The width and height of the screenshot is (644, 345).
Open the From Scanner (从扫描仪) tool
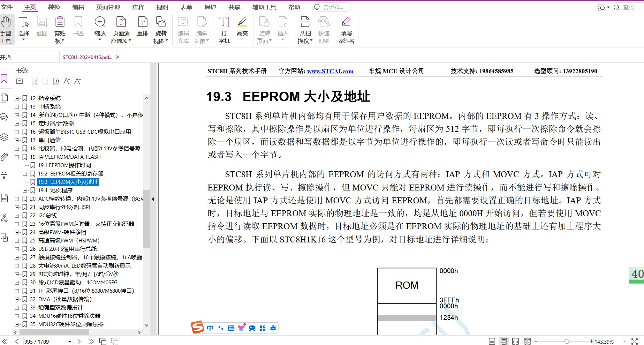pos(305,30)
